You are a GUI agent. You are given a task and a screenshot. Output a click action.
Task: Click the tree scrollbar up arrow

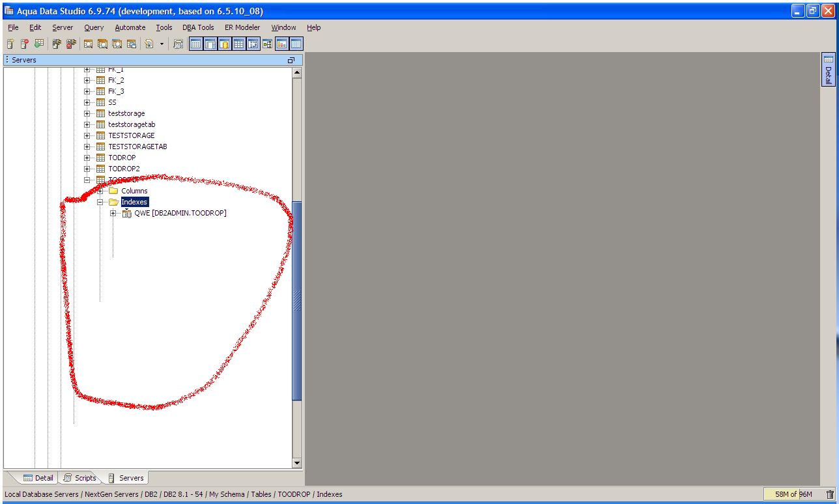[x=298, y=73]
